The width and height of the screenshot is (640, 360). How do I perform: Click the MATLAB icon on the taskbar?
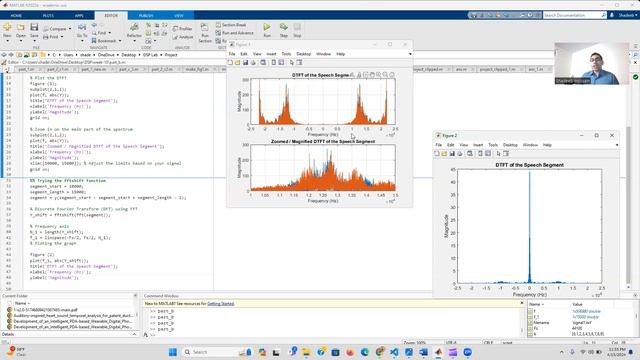coord(438,352)
